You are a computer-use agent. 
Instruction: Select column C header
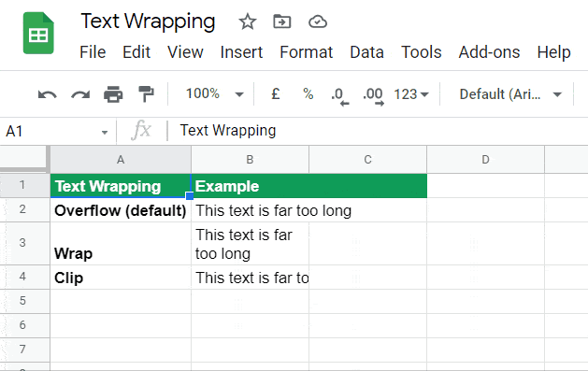(x=368, y=160)
